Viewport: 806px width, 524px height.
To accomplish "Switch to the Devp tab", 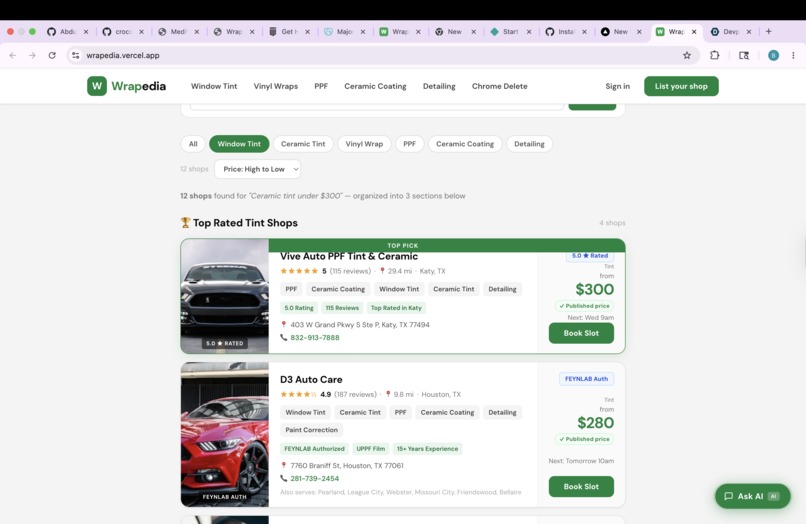I will pos(731,31).
